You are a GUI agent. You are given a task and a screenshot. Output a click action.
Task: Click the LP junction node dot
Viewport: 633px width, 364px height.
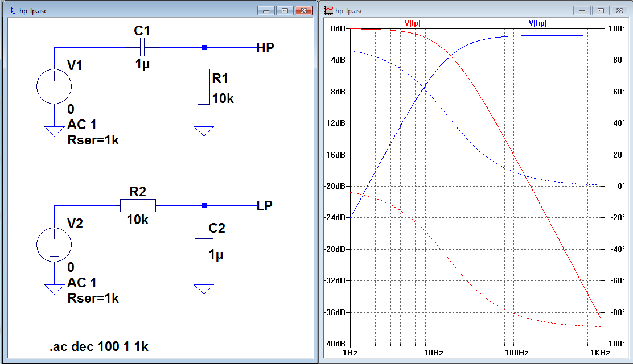point(204,205)
